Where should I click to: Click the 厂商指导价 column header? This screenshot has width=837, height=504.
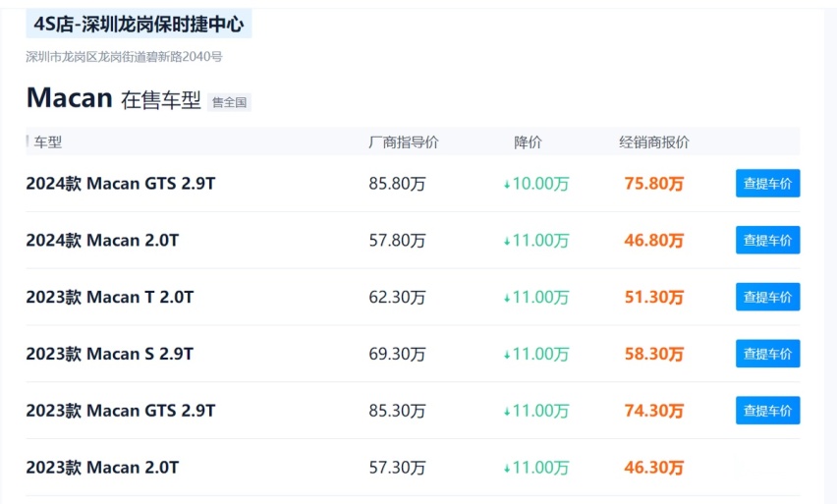[x=404, y=142]
